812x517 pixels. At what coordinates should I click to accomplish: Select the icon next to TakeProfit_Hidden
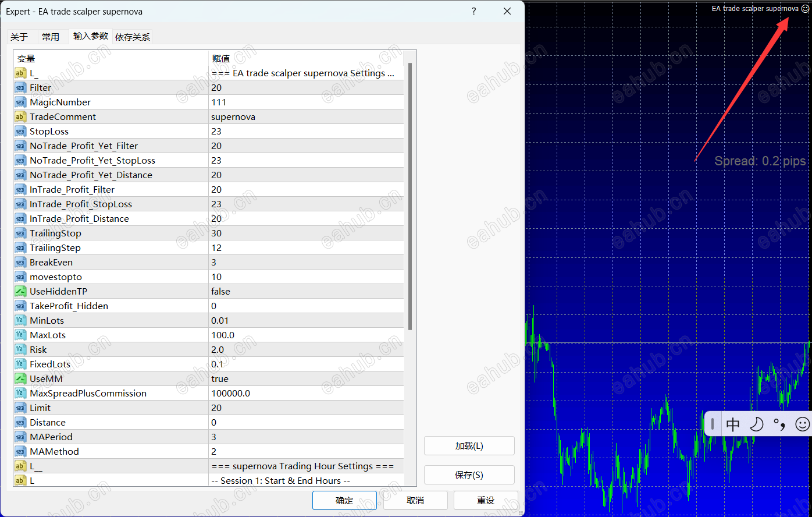coord(20,306)
